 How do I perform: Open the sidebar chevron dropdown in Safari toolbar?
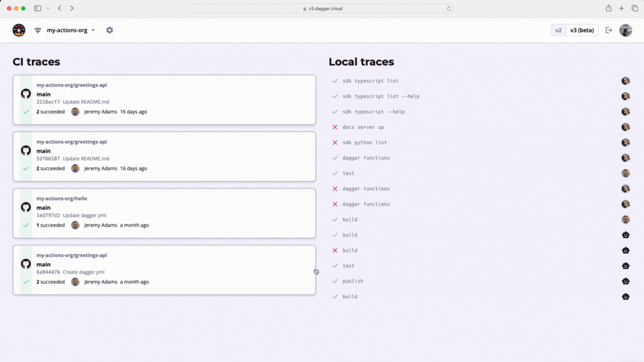click(x=48, y=8)
